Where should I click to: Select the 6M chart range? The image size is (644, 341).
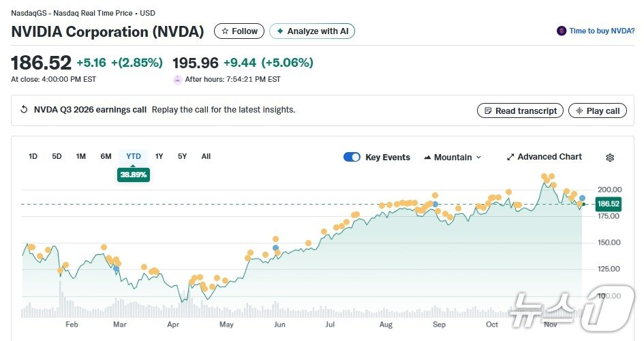coord(106,156)
